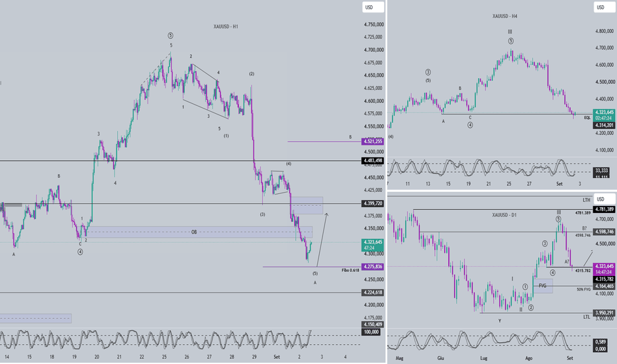Viewport: 617px width, 364px height.
Task: Select the purple 4.275,836 Fibo price label
Action: (373, 267)
